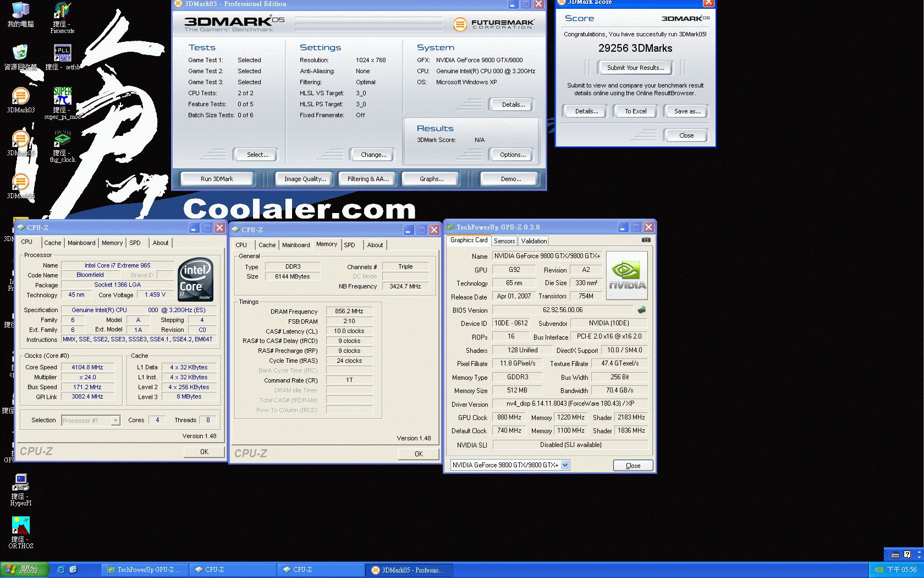This screenshot has height=578, width=924.
Task: Open the Start menu
Action: [25, 570]
